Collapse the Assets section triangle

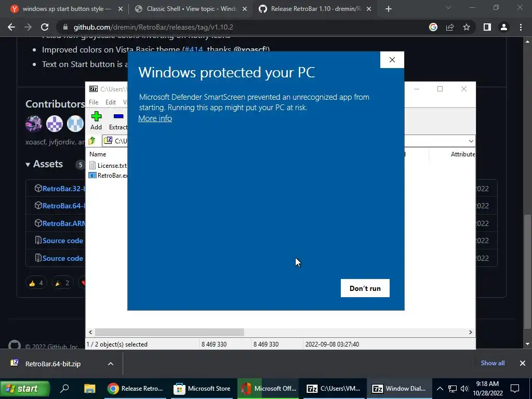[28, 165]
